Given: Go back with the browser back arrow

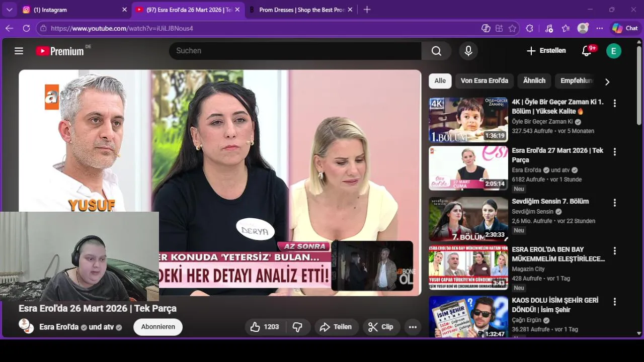Looking at the screenshot, I should tap(9, 28).
